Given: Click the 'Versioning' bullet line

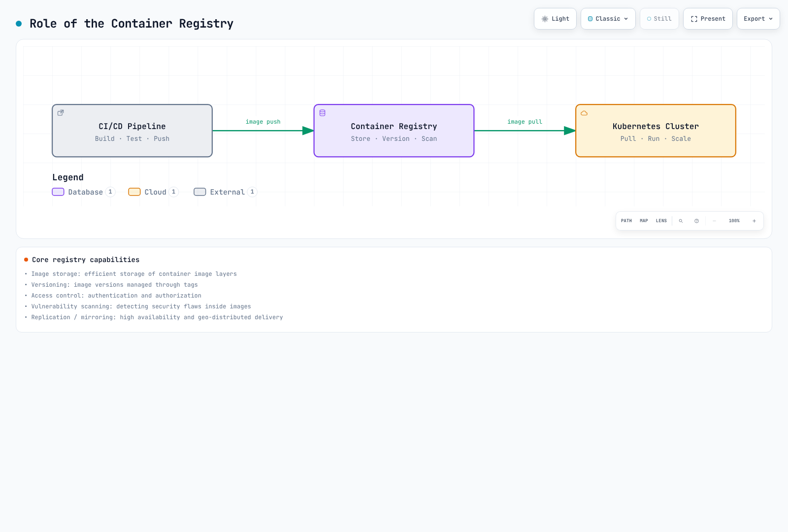Looking at the screenshot, I should [x=114, y=285].
